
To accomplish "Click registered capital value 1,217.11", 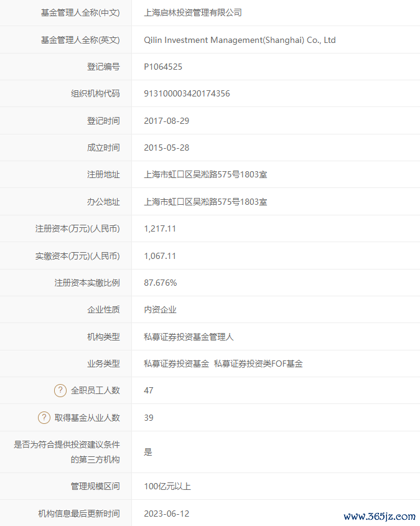I will [160, 229].
